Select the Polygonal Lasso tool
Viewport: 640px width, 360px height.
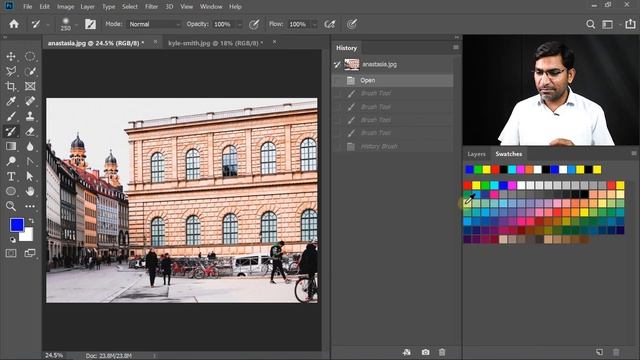click(11, 71)
